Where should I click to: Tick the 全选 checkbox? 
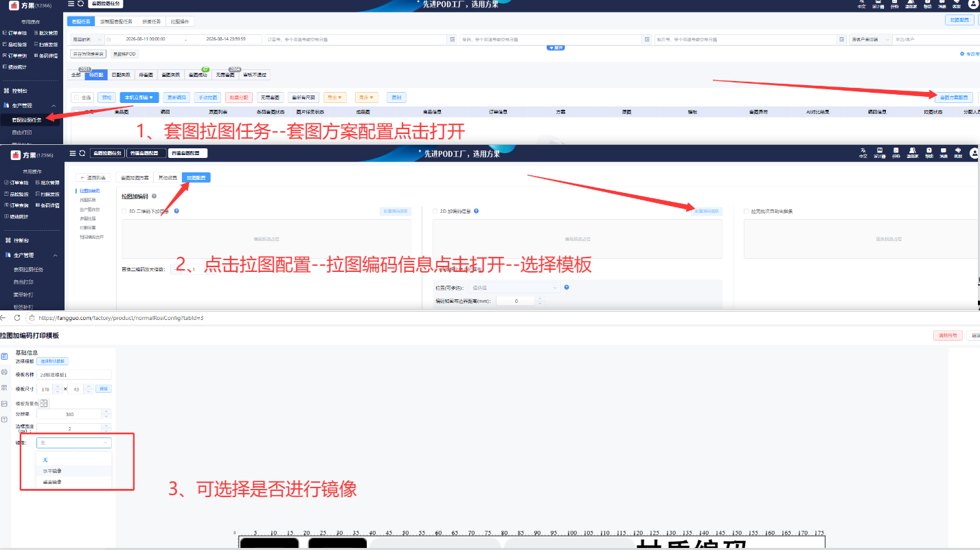(x=77, y=98)
